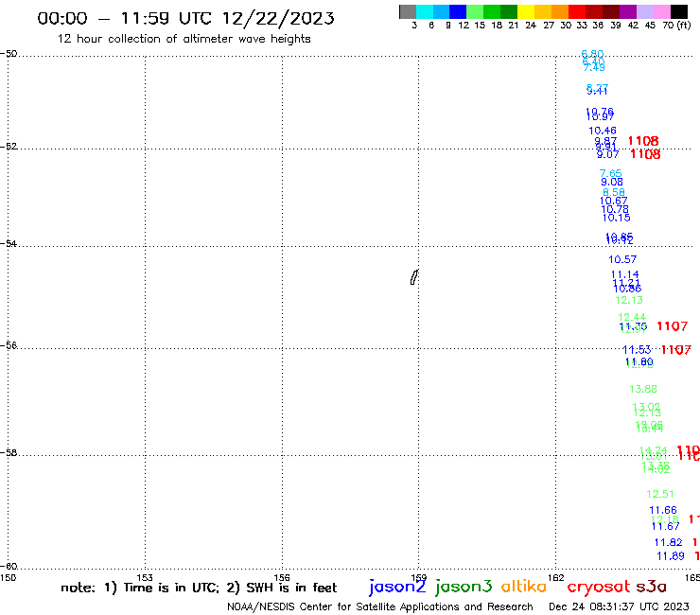Click the '156' longitude axis label

point(282,577)
